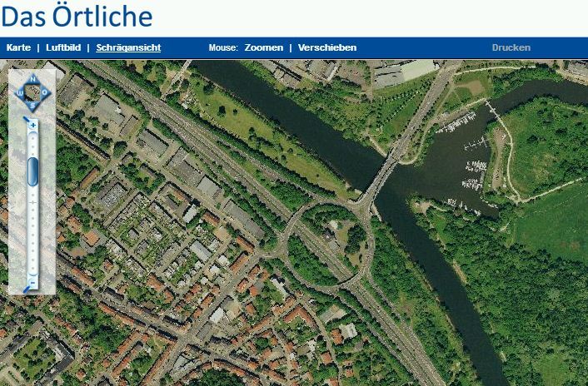Zoom in with the plus button
Image resolution: width=588 pixels, height=386 pixels.
(x=32, y=125)
